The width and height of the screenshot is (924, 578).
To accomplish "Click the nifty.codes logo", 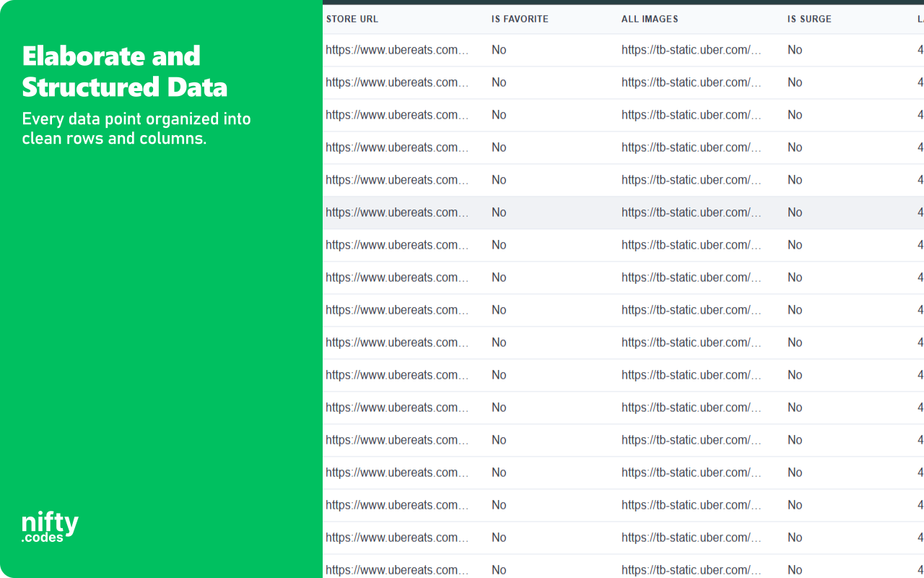I will (49, 525).
